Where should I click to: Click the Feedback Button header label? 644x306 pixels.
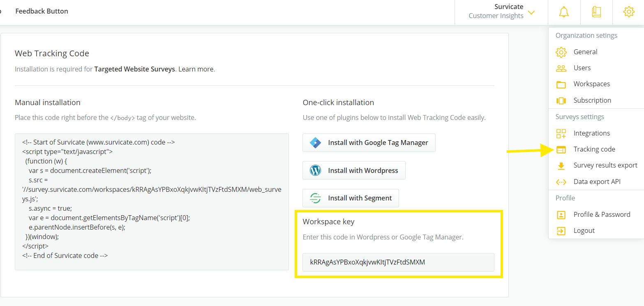[x=42, y=11]
